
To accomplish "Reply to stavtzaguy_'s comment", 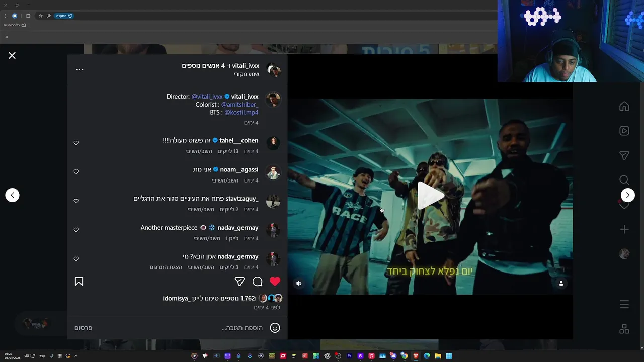I will 201,209.
